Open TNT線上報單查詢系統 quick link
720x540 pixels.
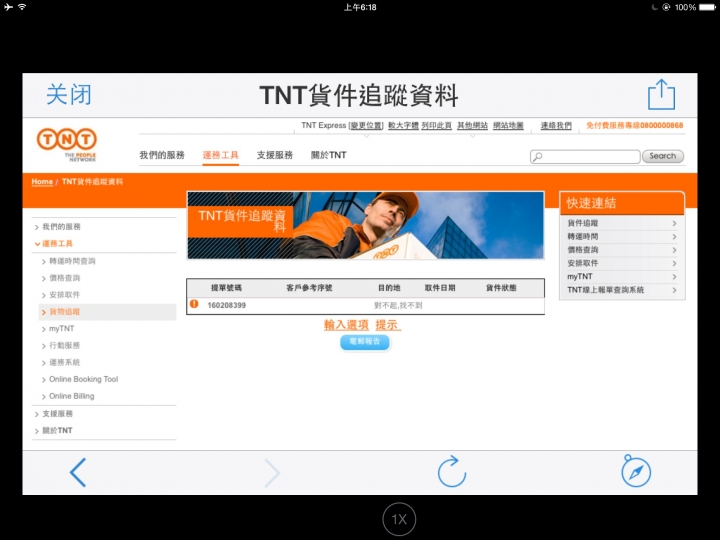click(x=622, y=290)
